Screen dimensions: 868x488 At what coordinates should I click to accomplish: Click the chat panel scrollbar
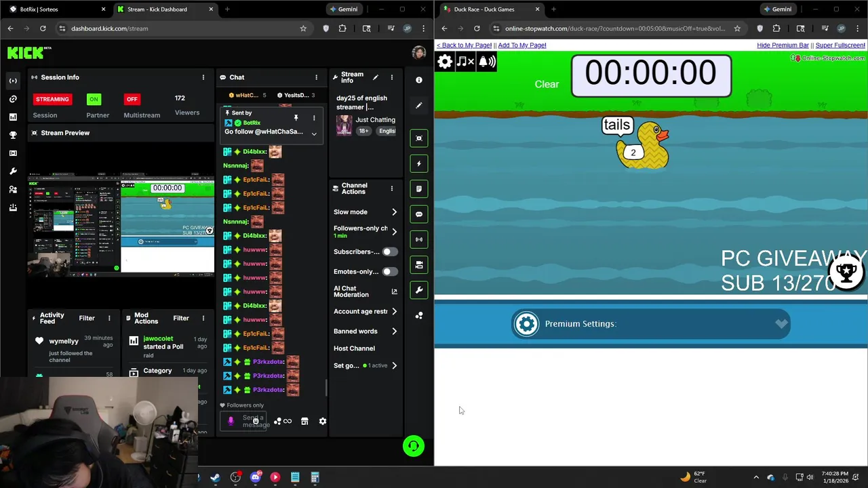tap(326, 387)
